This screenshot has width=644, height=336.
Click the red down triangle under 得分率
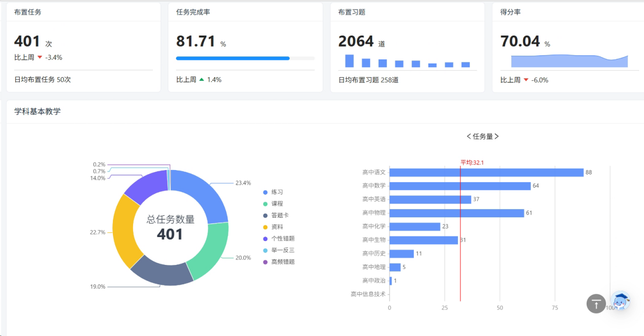click(526, 80)
